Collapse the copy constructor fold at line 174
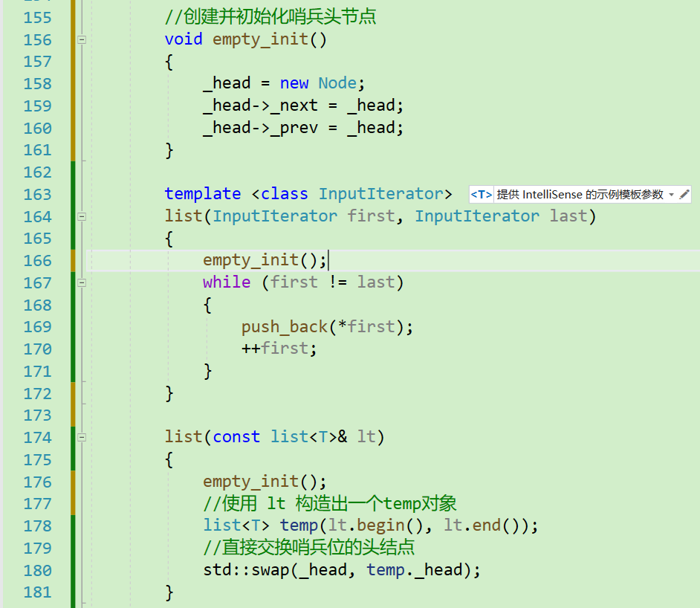This screenshot has width=700, height=608. 82,438
